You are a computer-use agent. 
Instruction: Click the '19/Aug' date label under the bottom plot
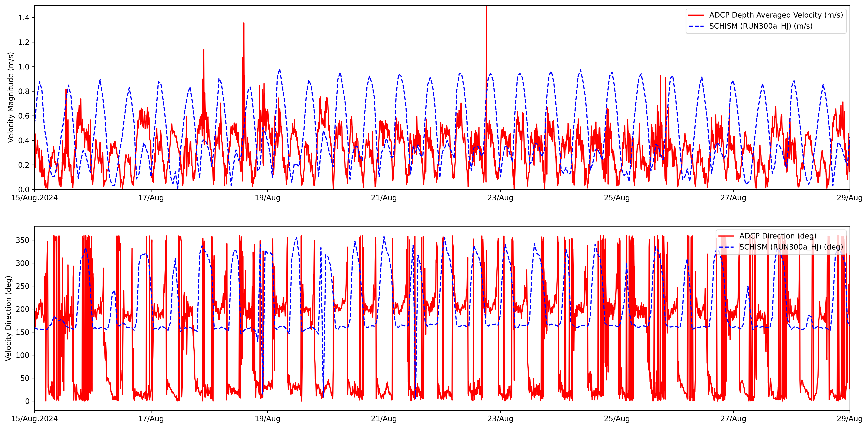click(268, 419)
